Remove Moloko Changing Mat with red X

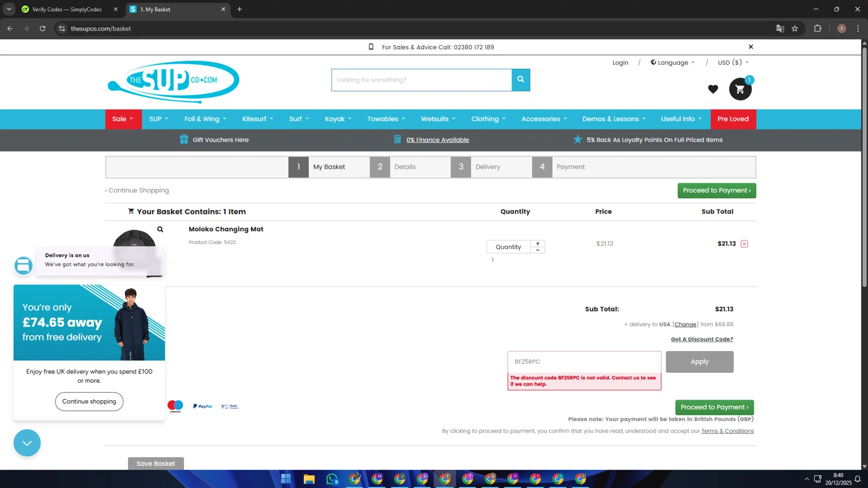pos(744,244)
